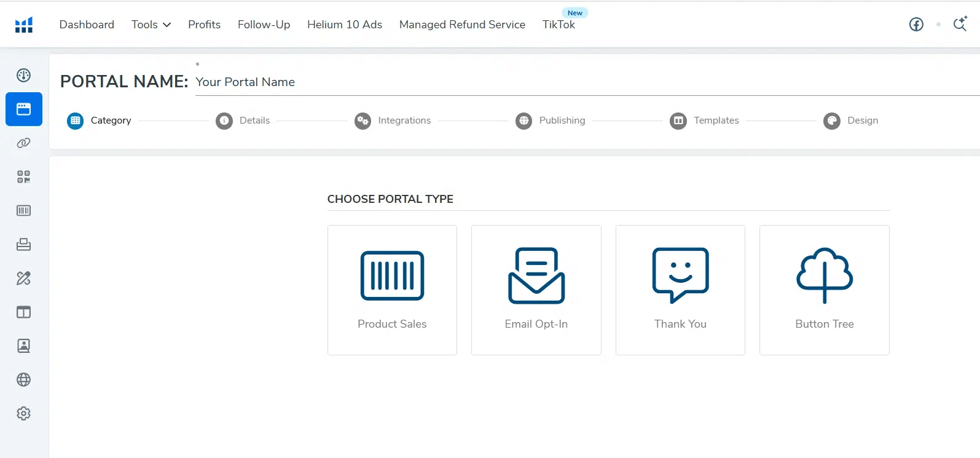
Task: Go to Helium 10 Ads
Action: tap(344, 25)
